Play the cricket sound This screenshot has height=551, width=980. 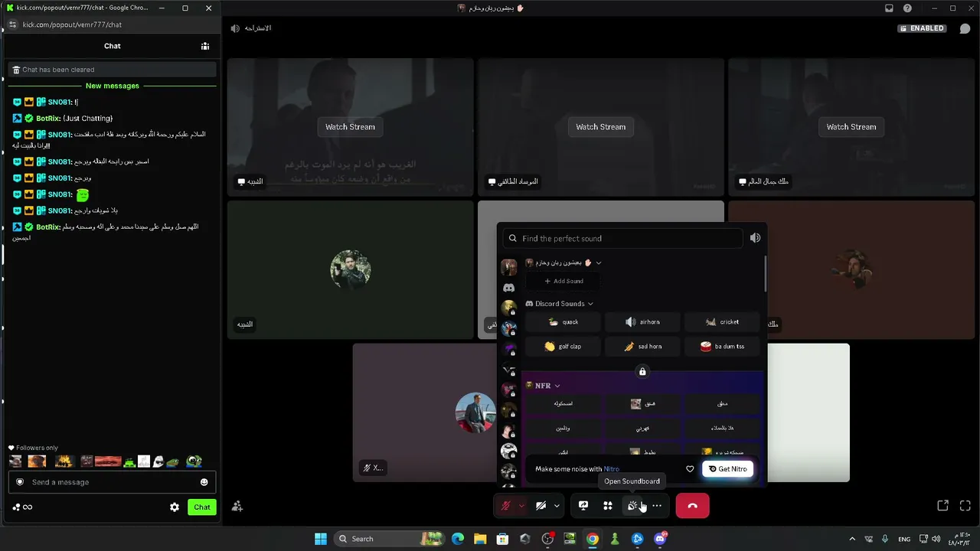pos(722,322)
